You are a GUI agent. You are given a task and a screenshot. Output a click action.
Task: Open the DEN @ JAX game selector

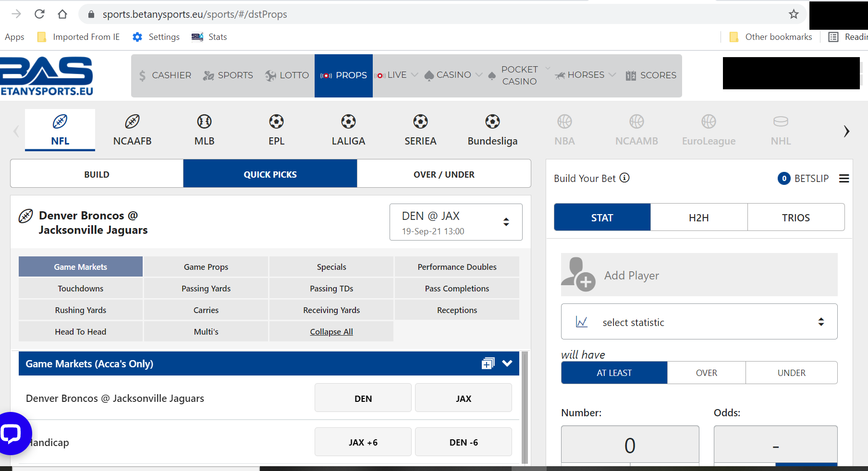click(x=456, y=222)
